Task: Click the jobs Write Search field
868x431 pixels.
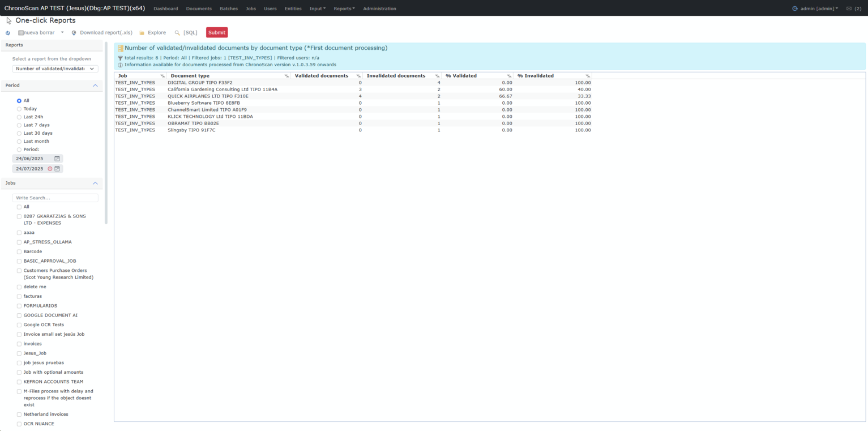Action: click(55, 198)
